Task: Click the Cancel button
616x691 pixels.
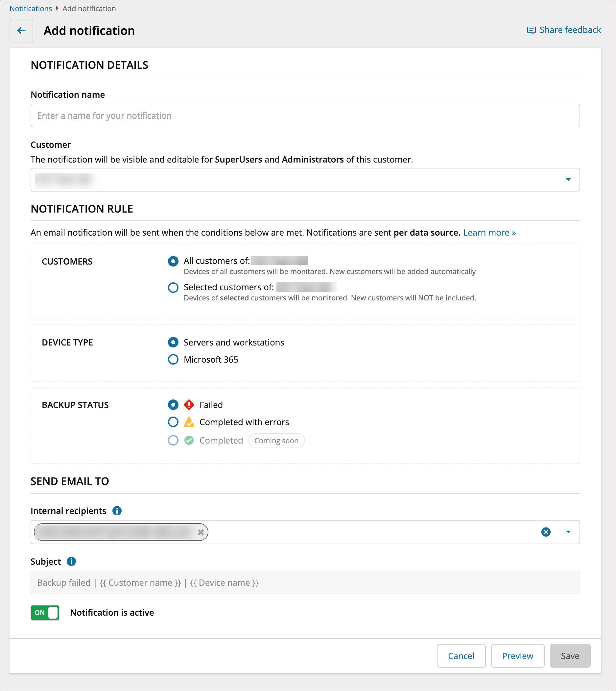Action: [x=461, y=656]
